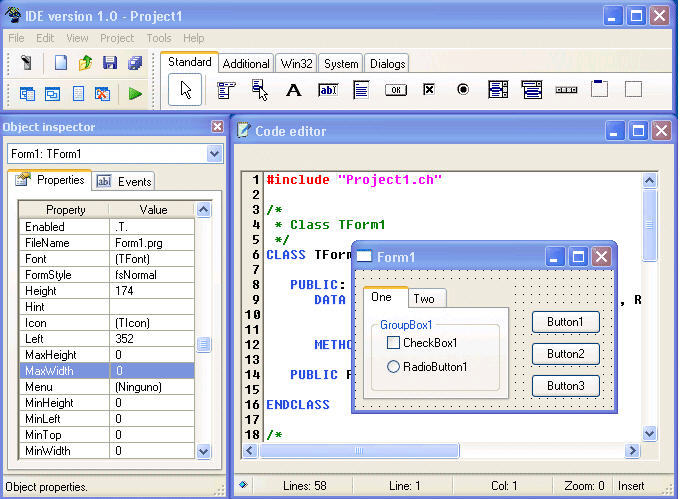The width and height of the screenshot is (680, 499).
Task: Select the Label 'A' component
Action: click(294, 90)
